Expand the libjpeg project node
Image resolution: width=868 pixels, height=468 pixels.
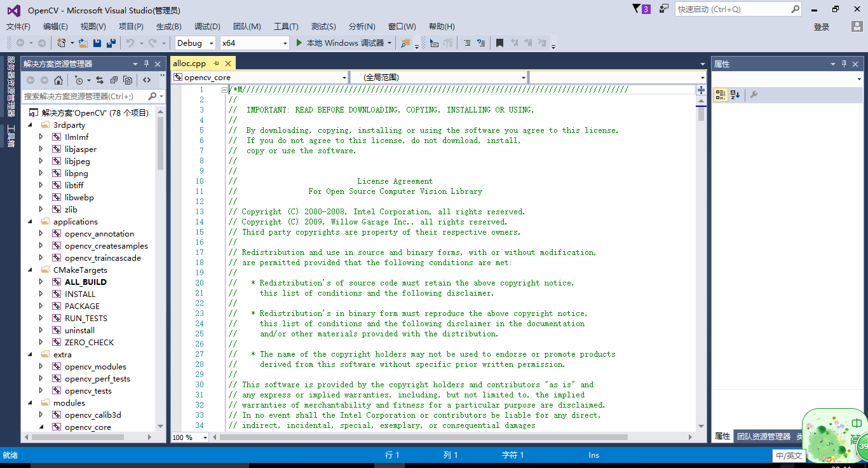[x=41, y=162]
